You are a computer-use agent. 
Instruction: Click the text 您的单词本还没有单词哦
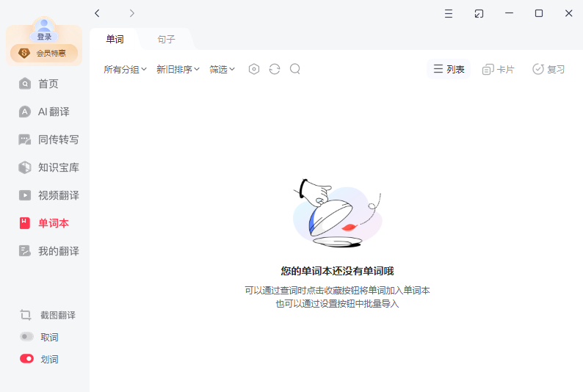(x=337, y=271)
